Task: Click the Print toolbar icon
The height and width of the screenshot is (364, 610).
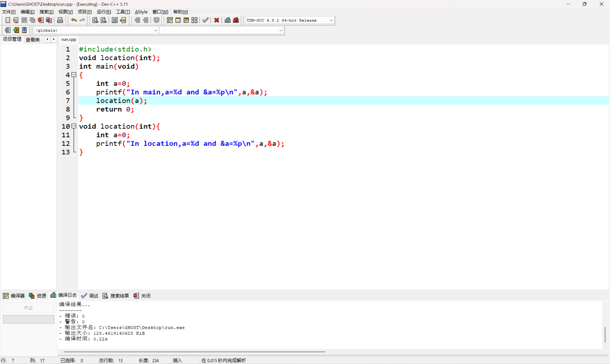Action: (x=60, y=20)
